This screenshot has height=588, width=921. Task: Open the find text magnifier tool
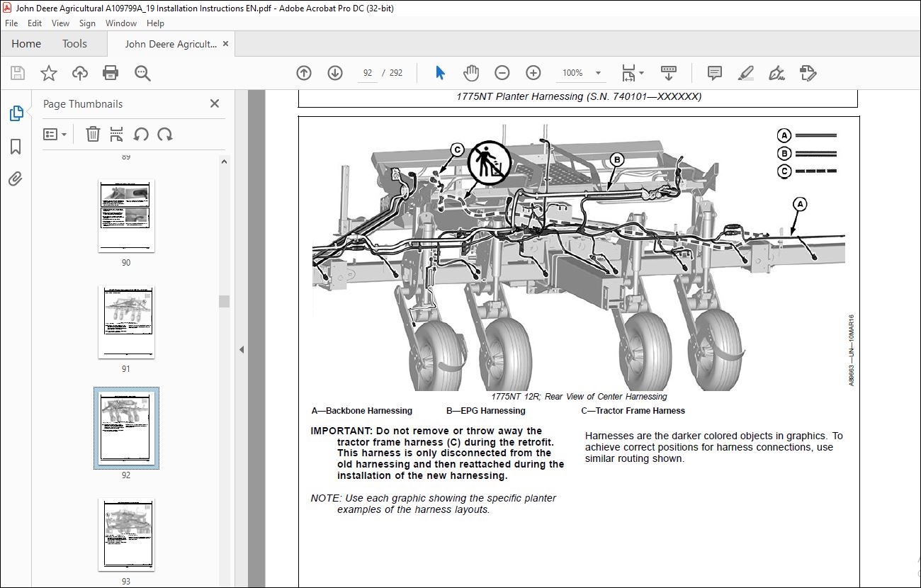tap(142, 73)
